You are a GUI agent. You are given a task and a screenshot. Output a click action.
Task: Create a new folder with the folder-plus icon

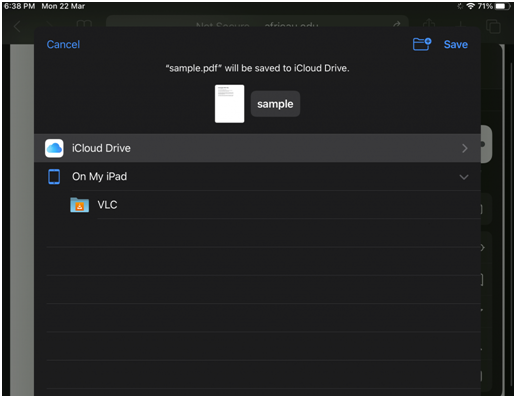coord(422,44)
